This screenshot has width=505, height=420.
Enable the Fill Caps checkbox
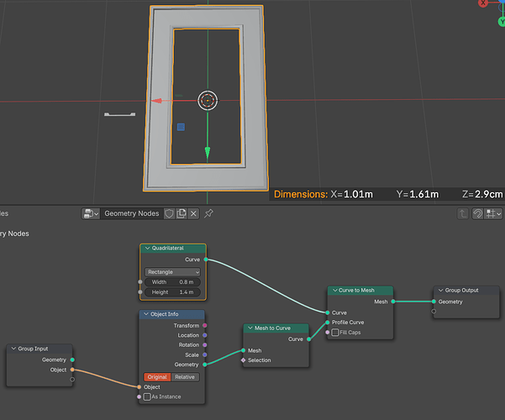335,332
